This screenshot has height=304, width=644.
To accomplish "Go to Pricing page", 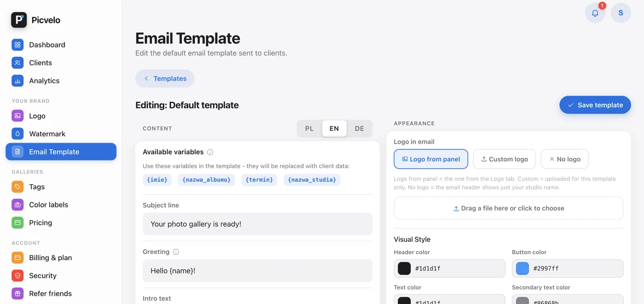I will click(x=61, y=222).
